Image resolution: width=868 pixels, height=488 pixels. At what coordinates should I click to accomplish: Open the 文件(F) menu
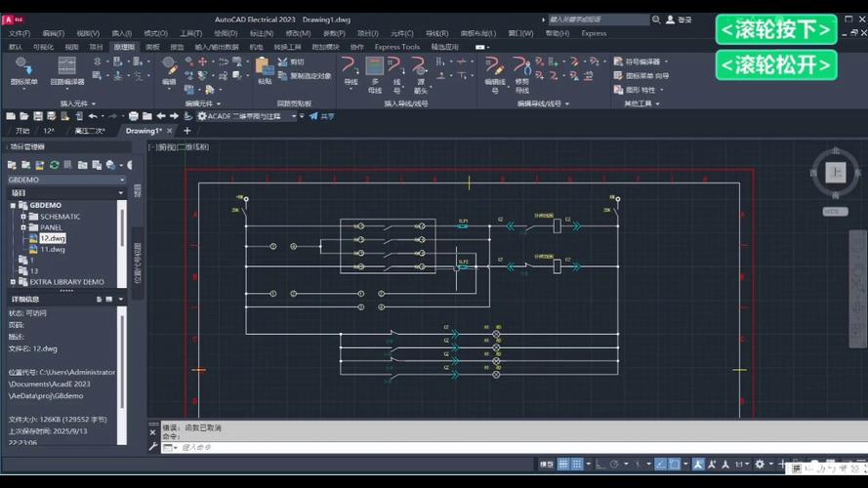[20, 33]
